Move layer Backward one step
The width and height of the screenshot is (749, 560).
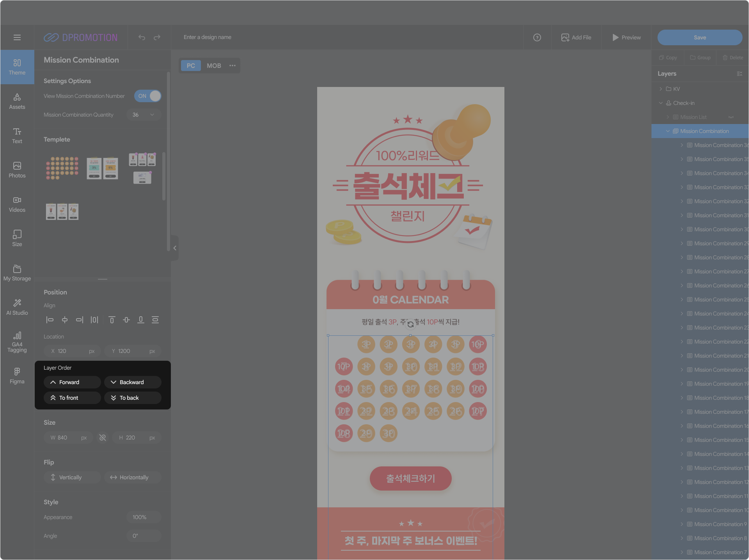click(133, 382)
